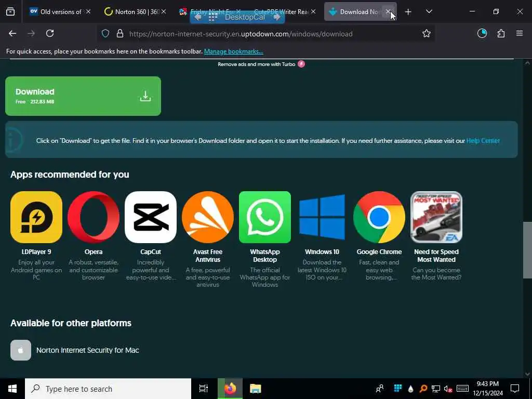The height and width of the screenshot is (399, 532).
Task: Click the Google Chrome title text
Action: pyautogui.click(x=379, y=252)
